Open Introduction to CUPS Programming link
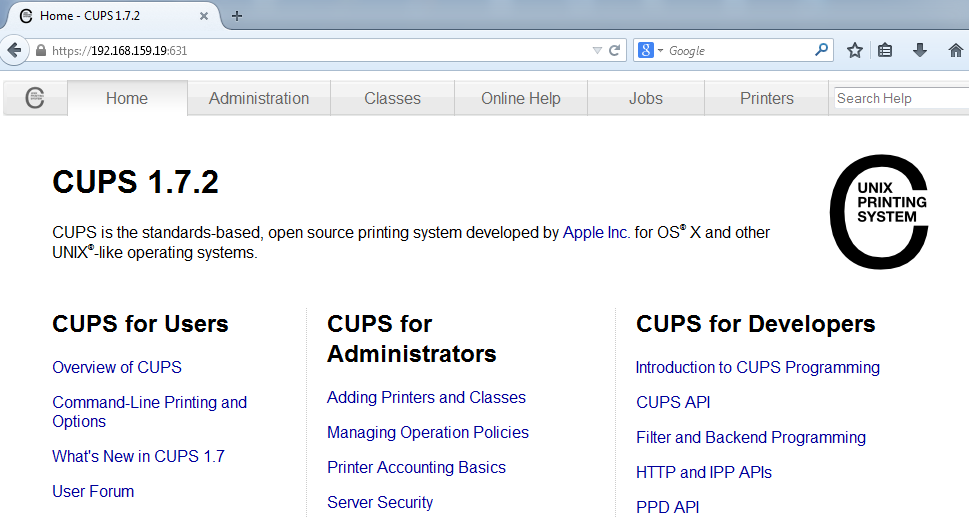 tap(758, 367)
